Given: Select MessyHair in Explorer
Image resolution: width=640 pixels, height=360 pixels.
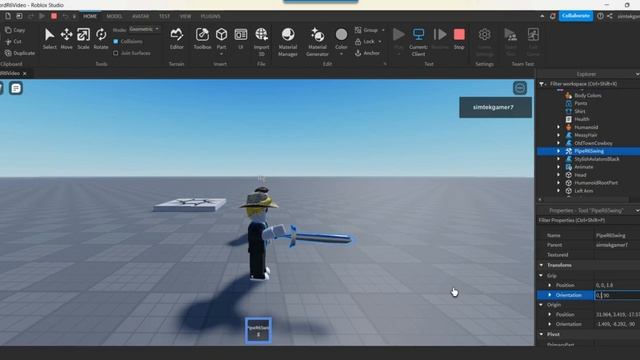Looking at the screenshot, I should point(585,135).
